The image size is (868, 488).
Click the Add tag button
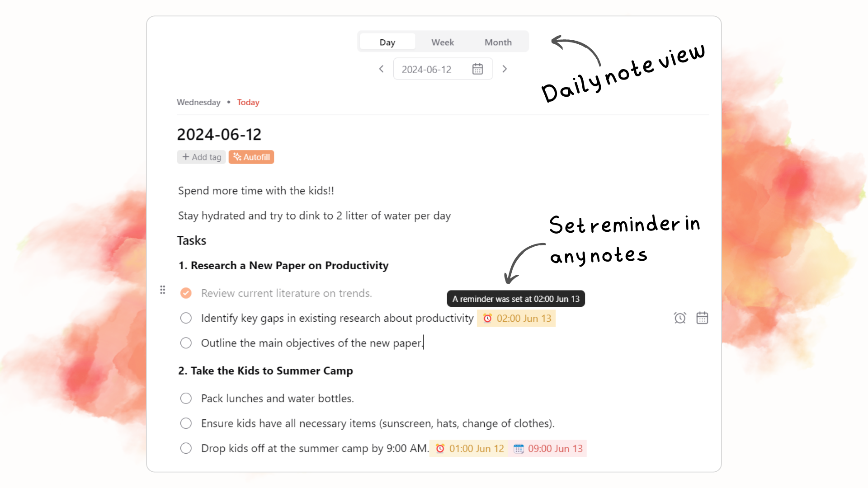[x=202, y=157]
